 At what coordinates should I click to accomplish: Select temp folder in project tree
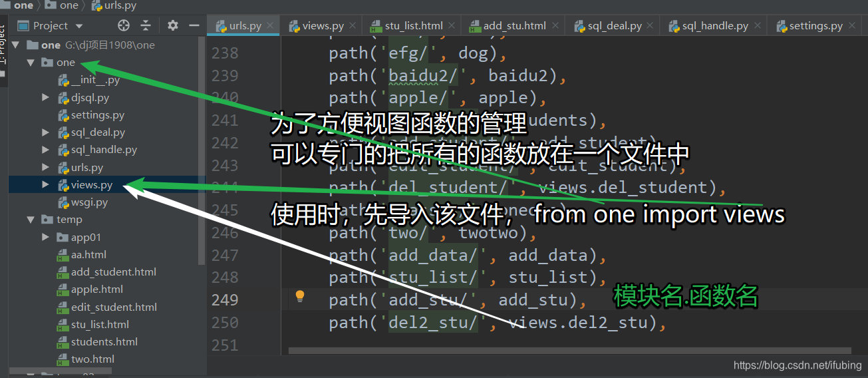(61, 220)
